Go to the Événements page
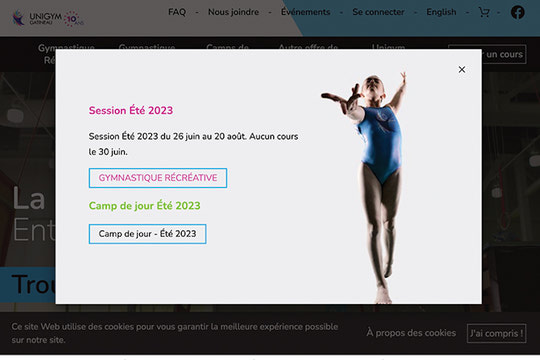 (305, 12)
